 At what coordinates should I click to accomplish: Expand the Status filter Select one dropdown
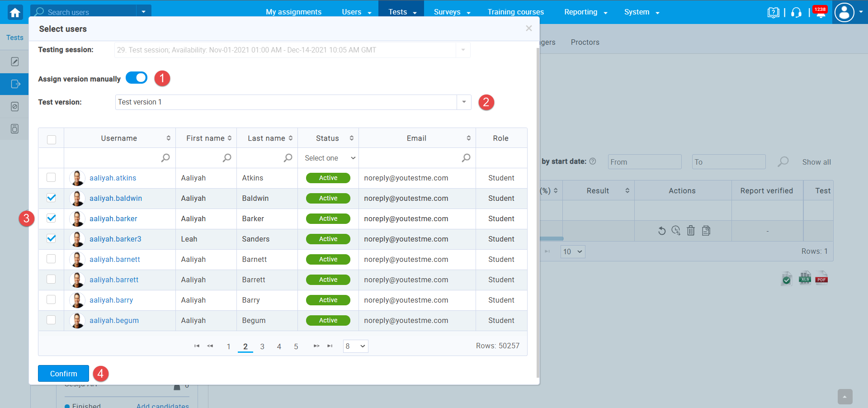(x=329, y=158)
